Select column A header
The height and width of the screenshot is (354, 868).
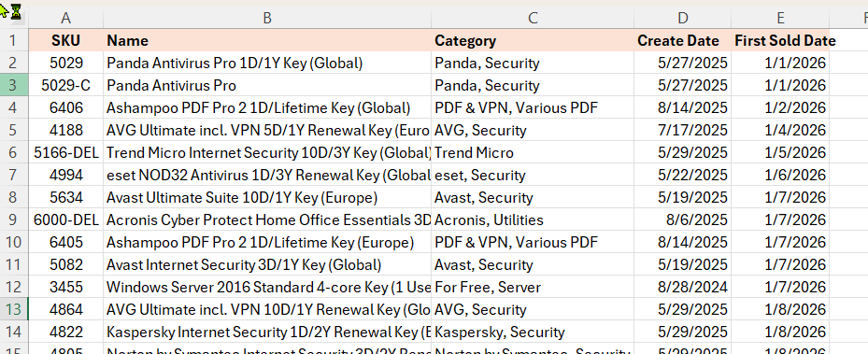point(66,19)
